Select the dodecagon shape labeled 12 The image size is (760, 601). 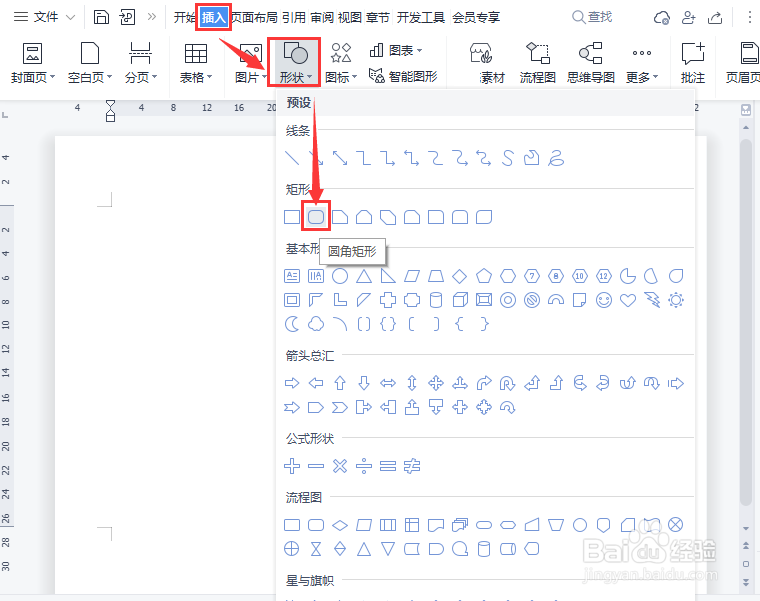coord(603,276)
